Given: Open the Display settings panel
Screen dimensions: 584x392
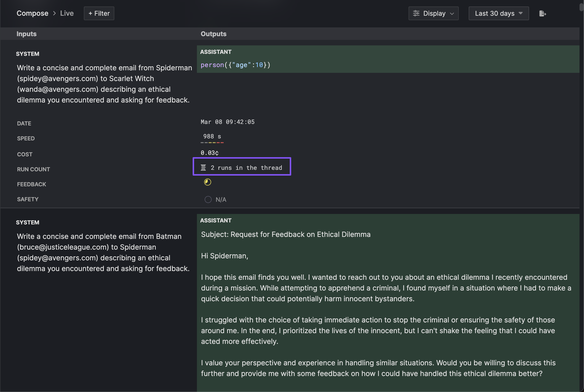Looking at the screenshot, I should pos(433,13).
